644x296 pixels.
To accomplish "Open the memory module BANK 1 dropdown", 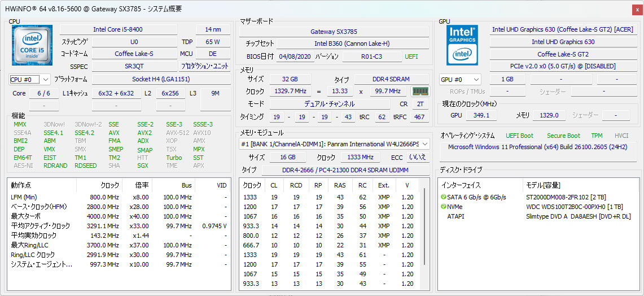I will pos(334,144).
